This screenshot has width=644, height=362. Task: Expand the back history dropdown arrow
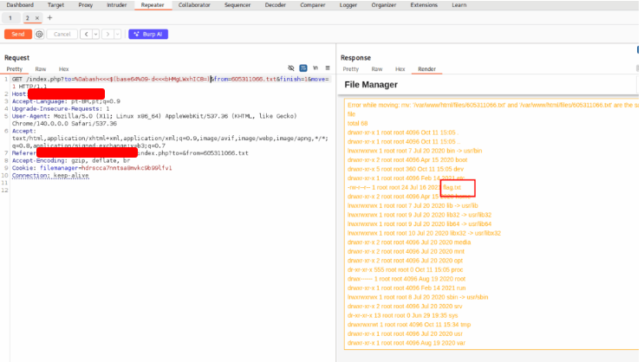click(x=94, y=34)
